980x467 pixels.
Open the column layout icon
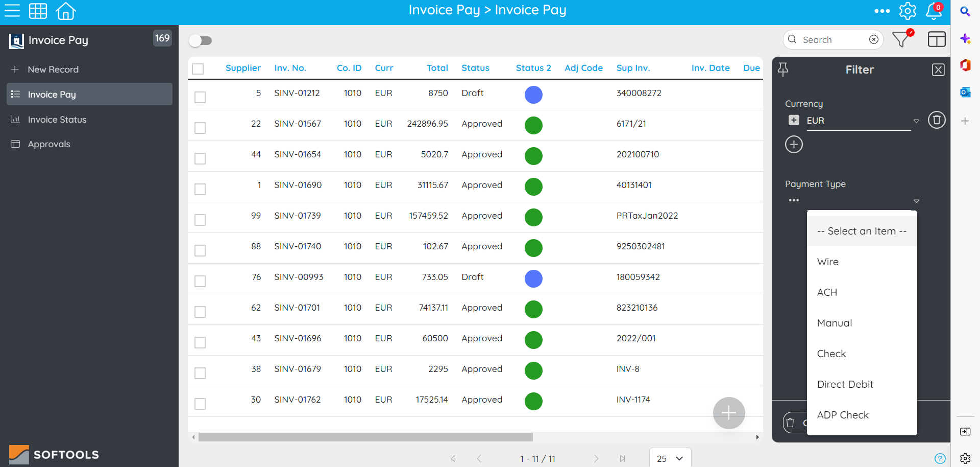[937, 39]
